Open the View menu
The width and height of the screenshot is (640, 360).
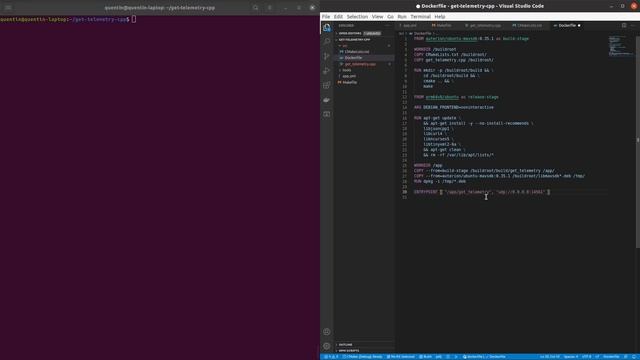click(378, 17)
